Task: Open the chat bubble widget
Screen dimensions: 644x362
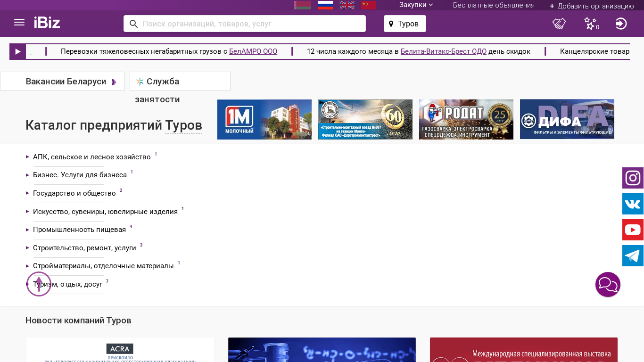Action: [608, 285]
